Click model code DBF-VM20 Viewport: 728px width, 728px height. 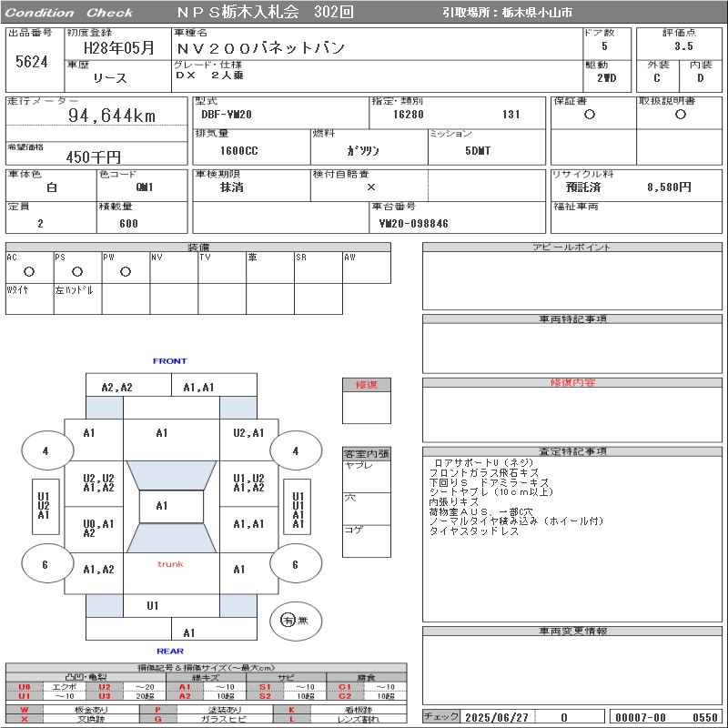(227, 115)
